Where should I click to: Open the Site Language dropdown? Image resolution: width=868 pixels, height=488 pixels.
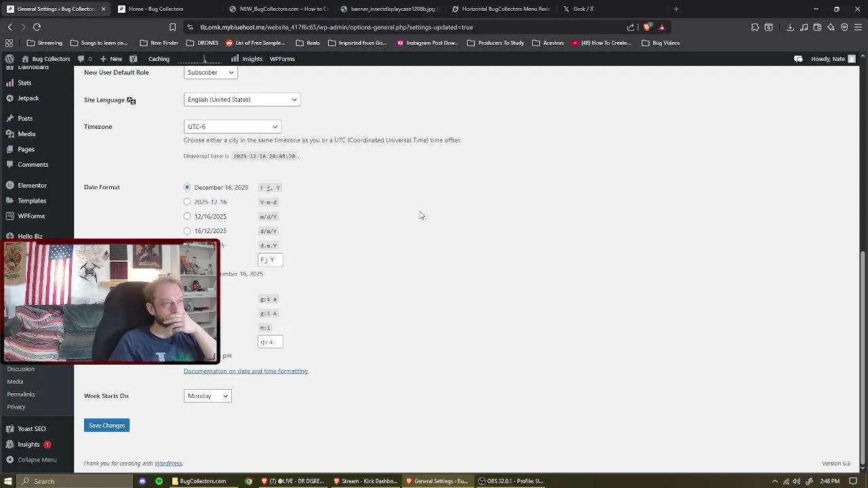(241, 100)
